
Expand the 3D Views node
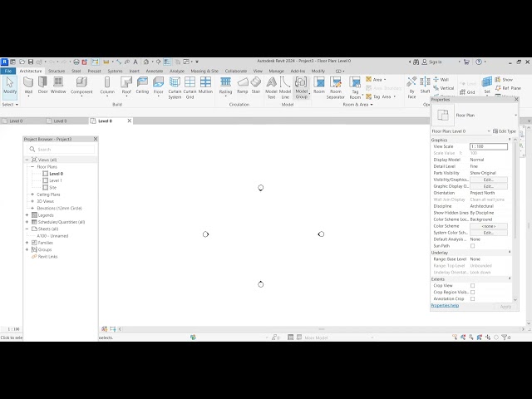32,201
